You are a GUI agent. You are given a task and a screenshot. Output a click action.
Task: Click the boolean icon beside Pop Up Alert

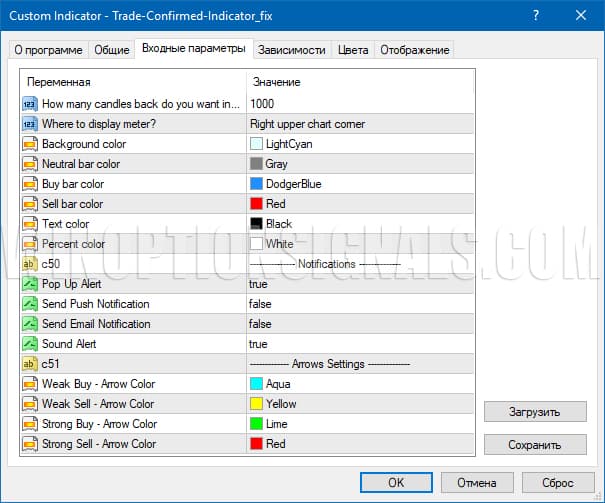[x=29, y=284]
